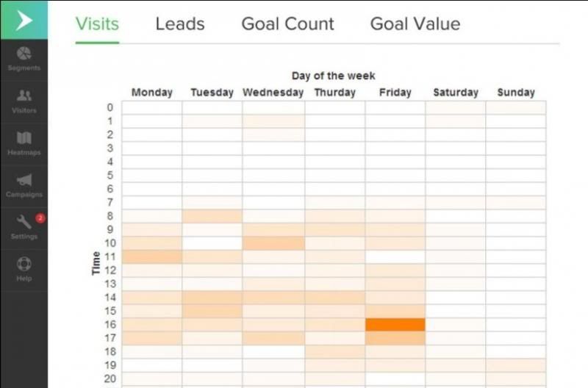Click the Tuesday 15 heatmap cell

pos(212,311)
